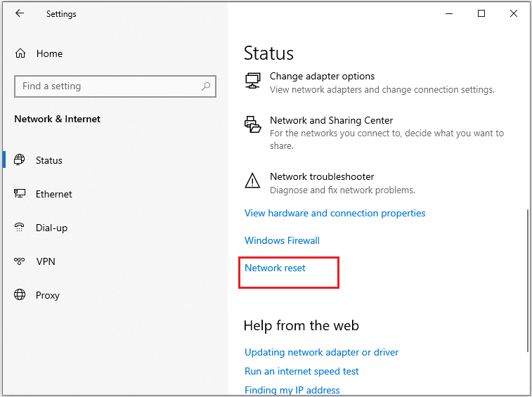Click the Home house icon

20,53
